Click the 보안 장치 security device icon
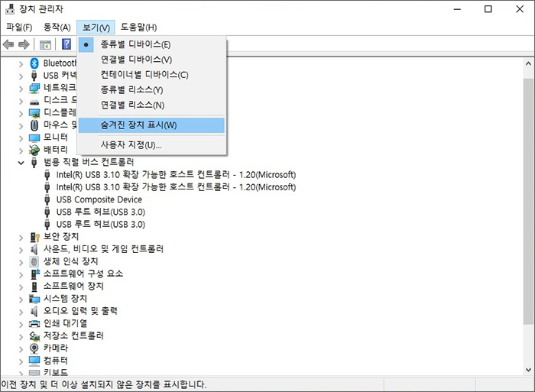 point(34,236)
